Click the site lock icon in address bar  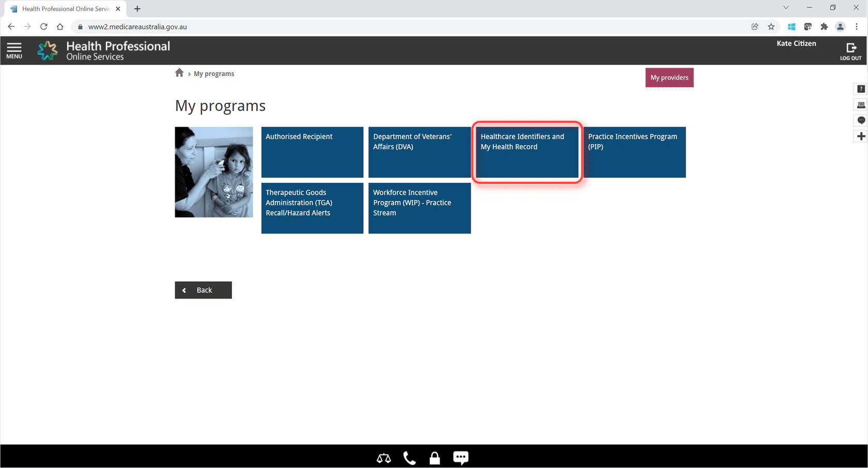click(x=80, y=26)
